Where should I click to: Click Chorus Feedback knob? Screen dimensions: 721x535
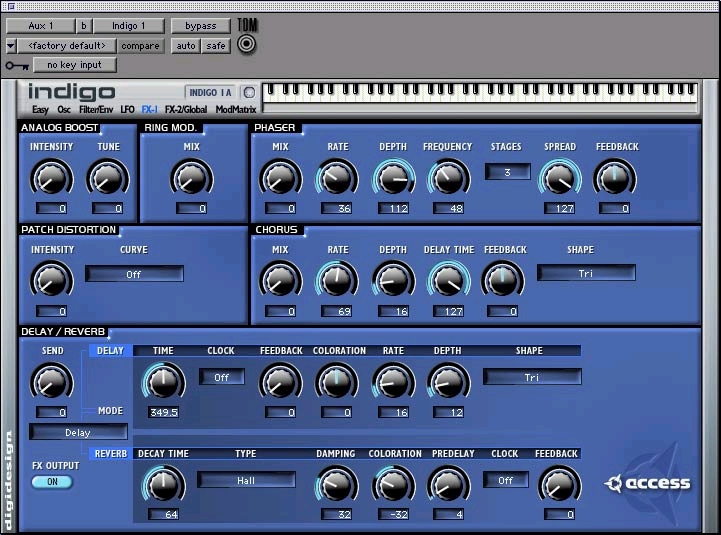(x=503, y=280)
